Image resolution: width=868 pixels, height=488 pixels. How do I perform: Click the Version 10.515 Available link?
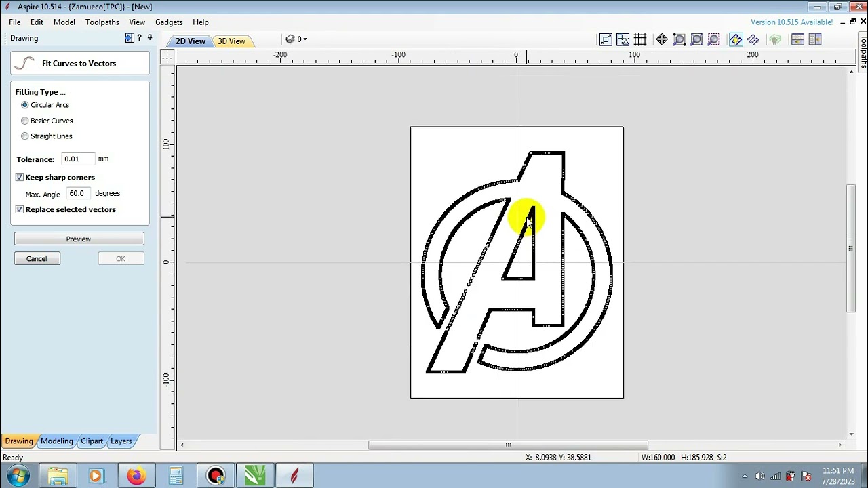791,22
